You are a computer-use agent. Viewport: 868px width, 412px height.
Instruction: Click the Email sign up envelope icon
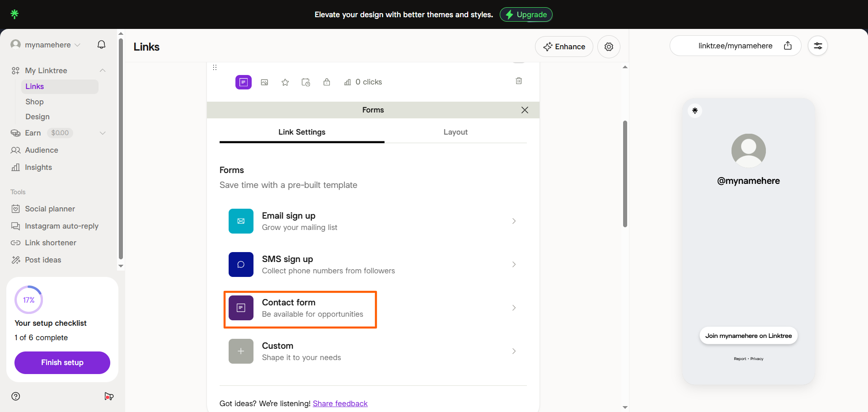[241, 221]
